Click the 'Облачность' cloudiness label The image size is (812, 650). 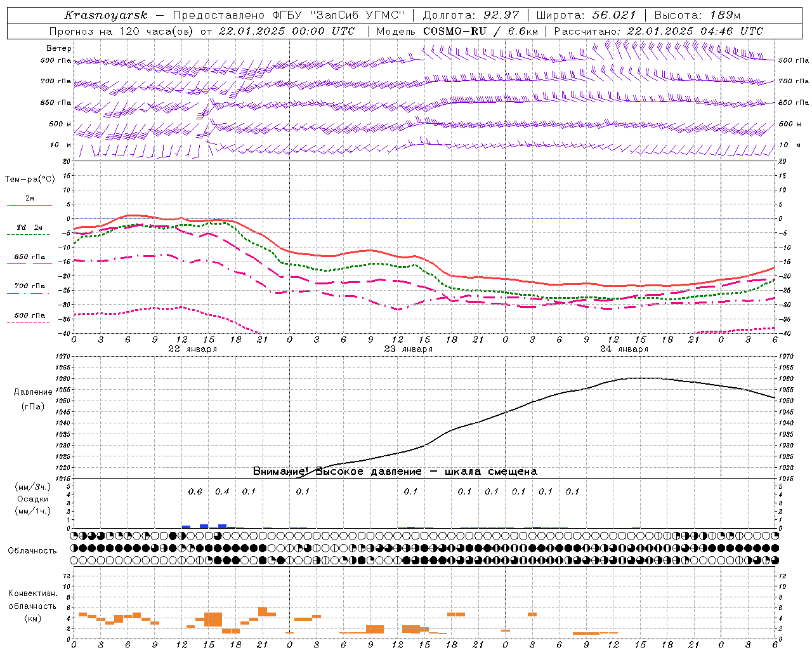(x=32, y=551)
